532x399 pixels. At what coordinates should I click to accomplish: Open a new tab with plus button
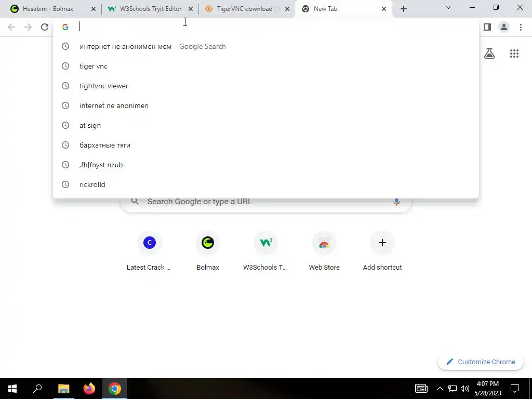click(x=403, y=9)
